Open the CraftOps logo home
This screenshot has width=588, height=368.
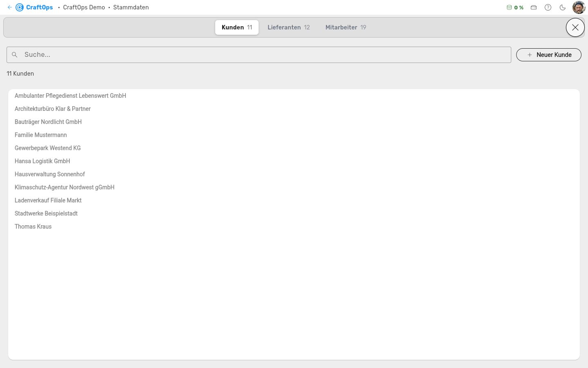34,7
